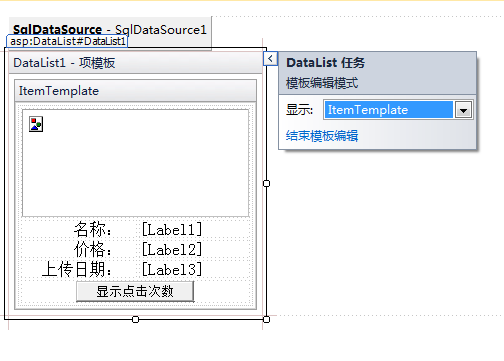The width and height of the screenshot is (504, 361).
Task: Select the [Label1] control
Action: (x=172, y=229)
